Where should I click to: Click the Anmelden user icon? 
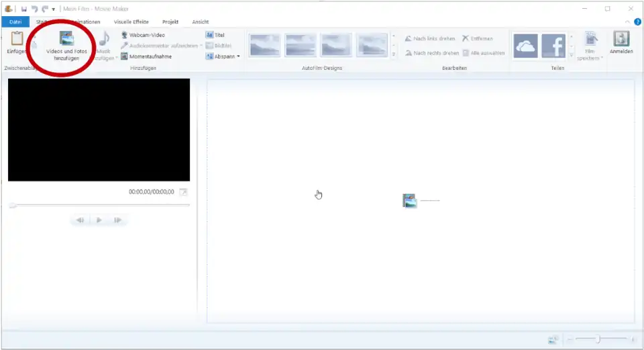pyautogui.click(x=621, y=39)
